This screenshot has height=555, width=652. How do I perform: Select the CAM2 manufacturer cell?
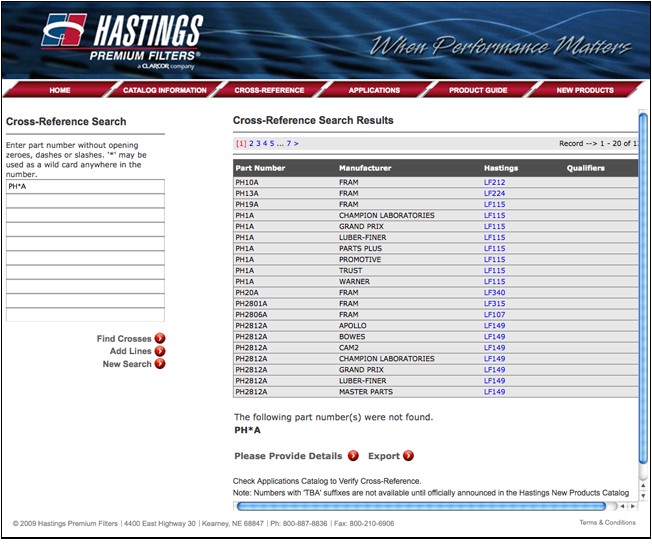[x=349, y=348]
